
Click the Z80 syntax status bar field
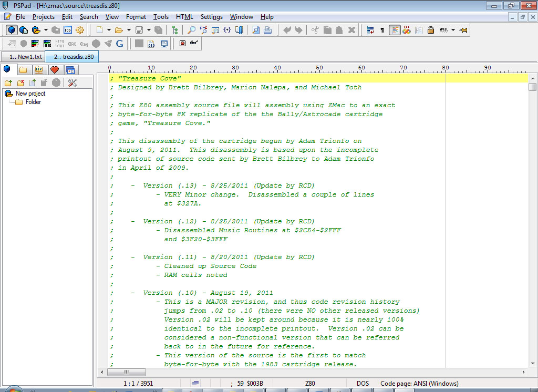(x=310, y=384)
